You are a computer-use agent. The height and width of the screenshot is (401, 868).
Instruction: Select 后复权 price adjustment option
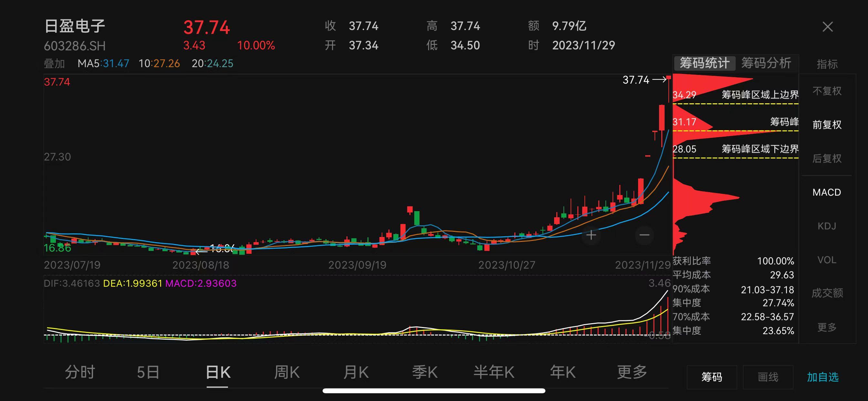point(827,159)
